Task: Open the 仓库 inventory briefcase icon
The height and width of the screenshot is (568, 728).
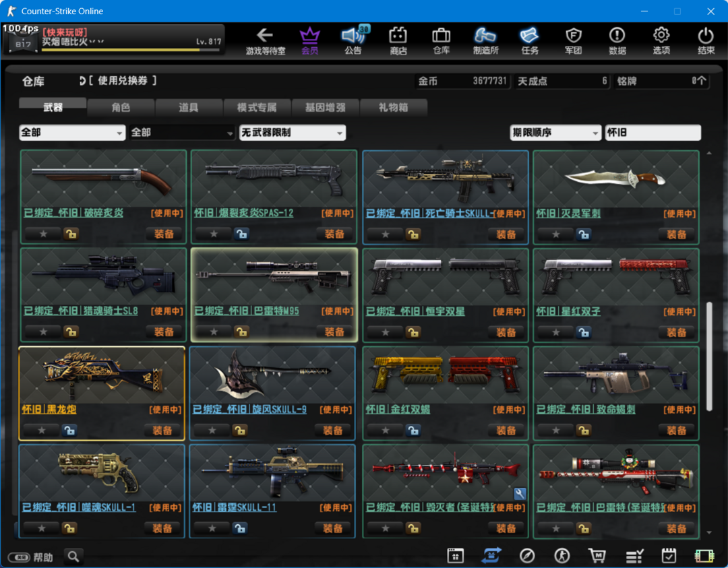Action: pyautogui.click(x=441, y=41)
